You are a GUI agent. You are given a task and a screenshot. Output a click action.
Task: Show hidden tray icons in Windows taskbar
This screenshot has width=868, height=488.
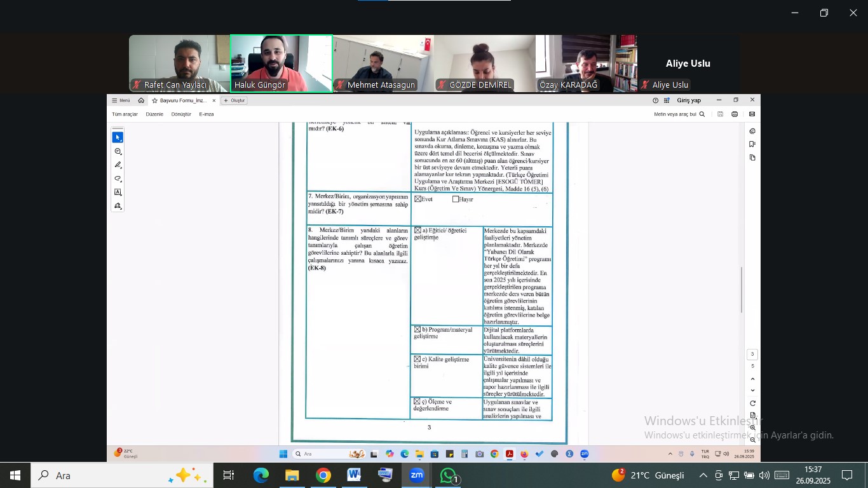click(x=703, y=475)
